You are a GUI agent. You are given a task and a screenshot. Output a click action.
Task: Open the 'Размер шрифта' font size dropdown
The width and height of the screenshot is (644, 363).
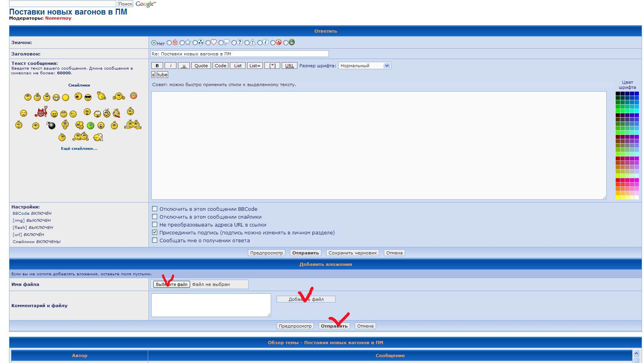coord(364,66)
